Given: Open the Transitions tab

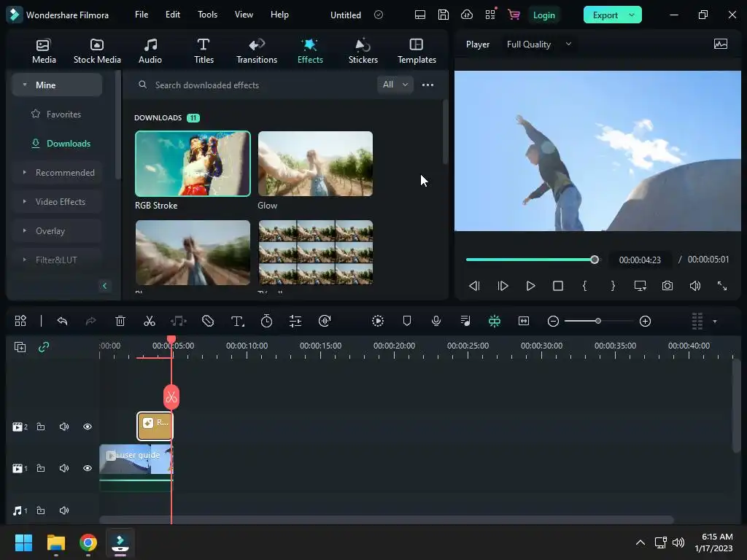Looking at the screenshot, I should pyautogui.click(x=257, y=51).
